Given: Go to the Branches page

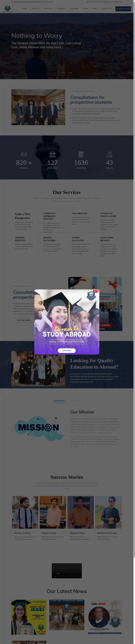Looking at the screenshot, I should click(61, 9).
